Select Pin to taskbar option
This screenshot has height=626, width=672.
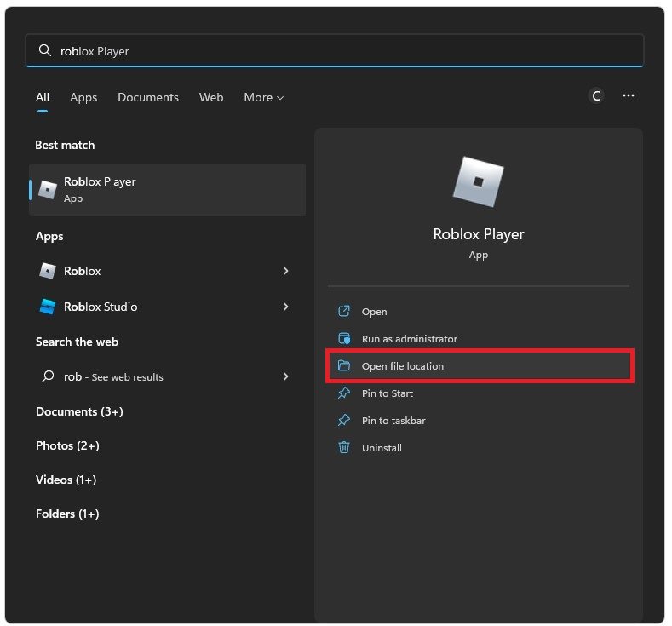coord(393,421)
